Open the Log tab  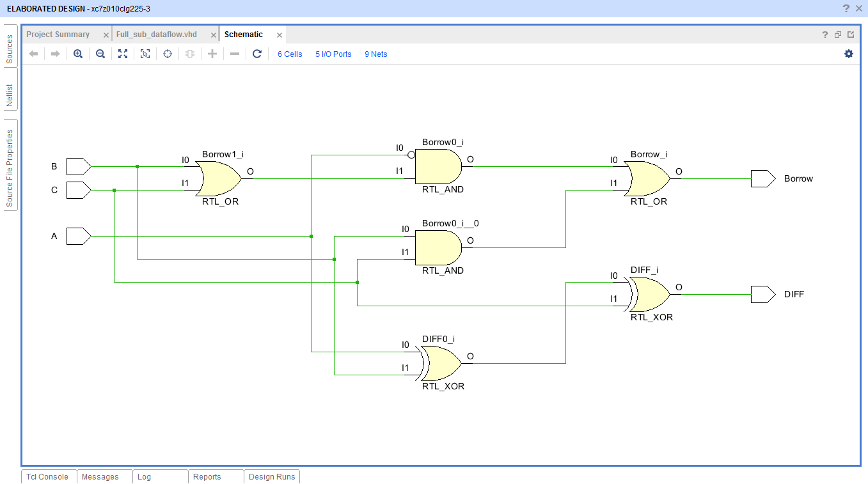(160, 477)
